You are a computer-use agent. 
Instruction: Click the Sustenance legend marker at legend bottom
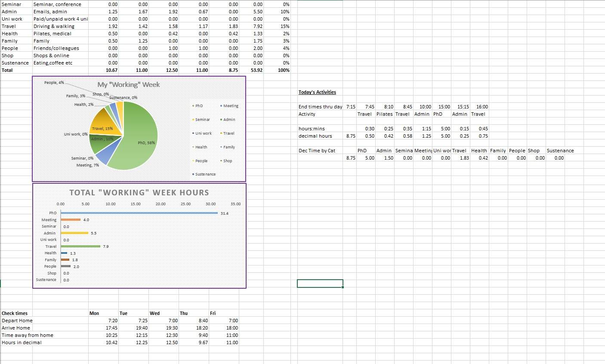pyautogui.click(x=193, y=174)
